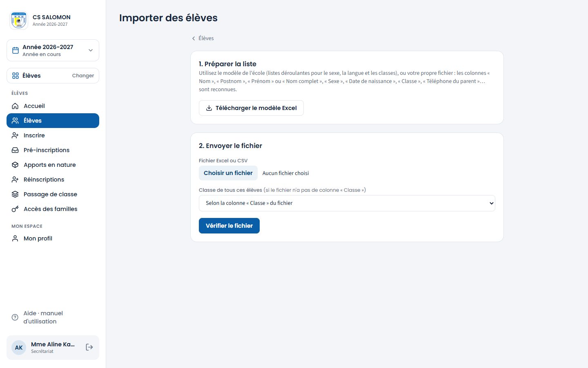This screenshot has width=588, height=368.
Task: Click Changer to switch module
Action: coord(83,76)
